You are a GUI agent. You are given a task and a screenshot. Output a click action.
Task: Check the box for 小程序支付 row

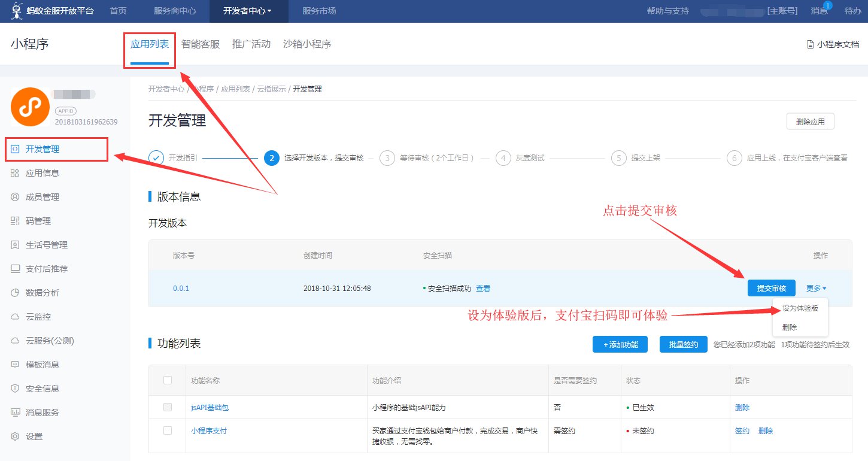point(168,430)
